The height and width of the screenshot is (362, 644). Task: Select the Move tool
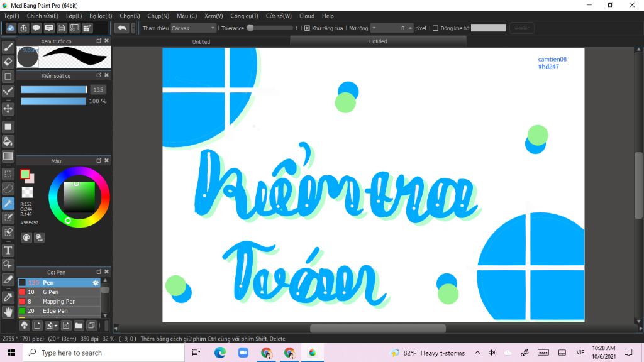(8, 109)
